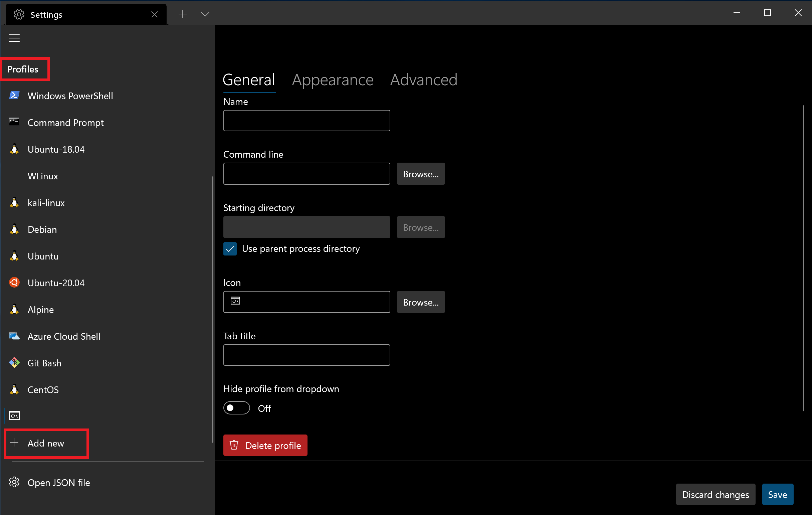This screenshot has height=515, width=812.
Task: Click the Delete profile button
Action: pyautogui.click(x=265, y=445)
